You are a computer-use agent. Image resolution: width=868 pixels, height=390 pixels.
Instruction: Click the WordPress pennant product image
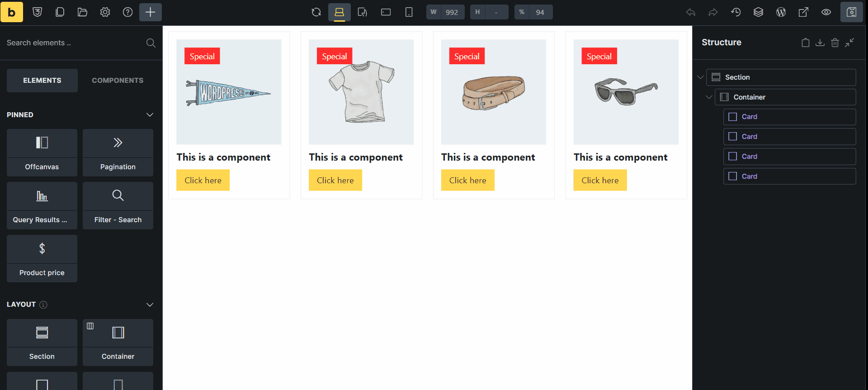click(x=229, y=92)
